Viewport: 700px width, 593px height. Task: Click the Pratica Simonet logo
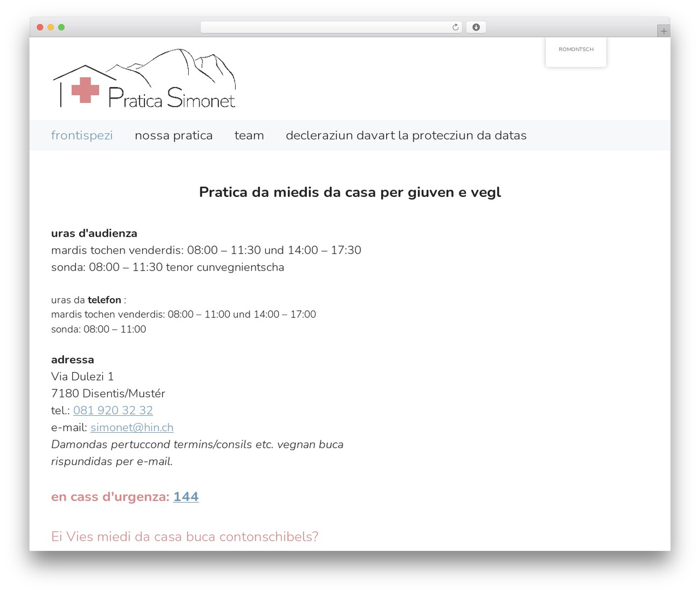point(144,78)
